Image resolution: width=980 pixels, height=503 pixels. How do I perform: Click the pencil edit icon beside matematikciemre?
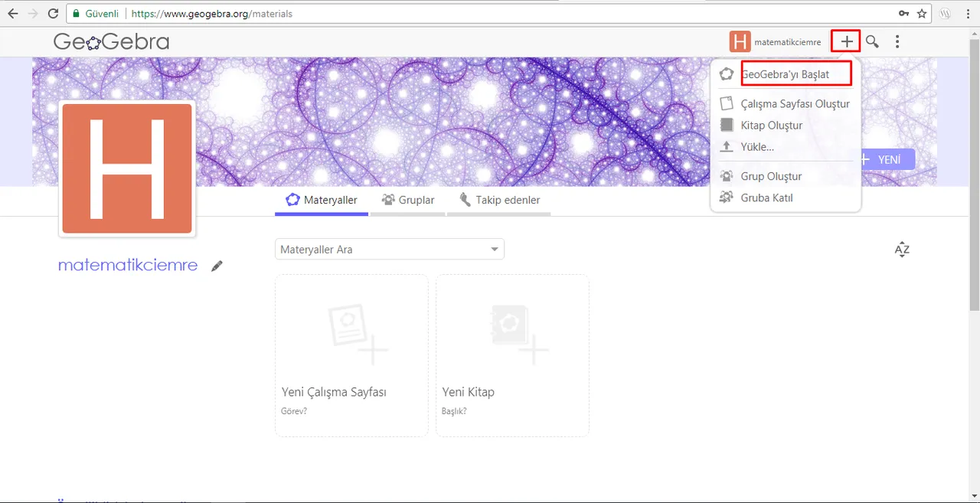tap(217, 266)
